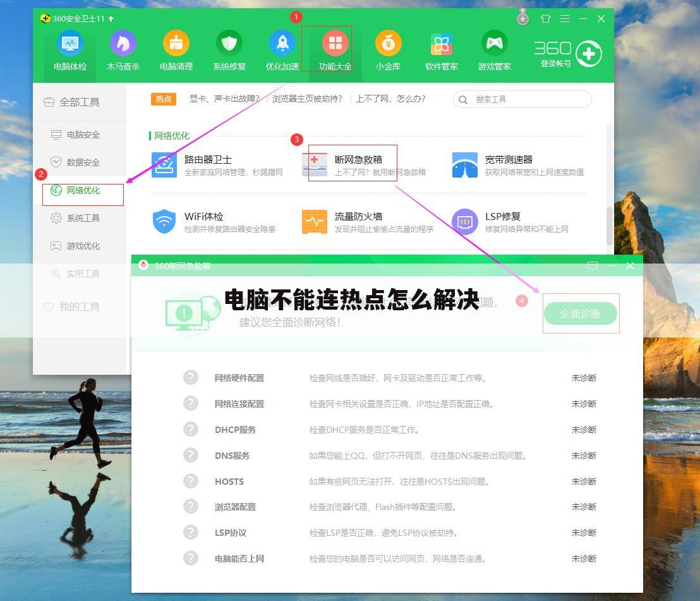Viewport: 700px width, 601px height.
Task: Launch 流量防火墙 tool
Action: click(x=368, y=222)
